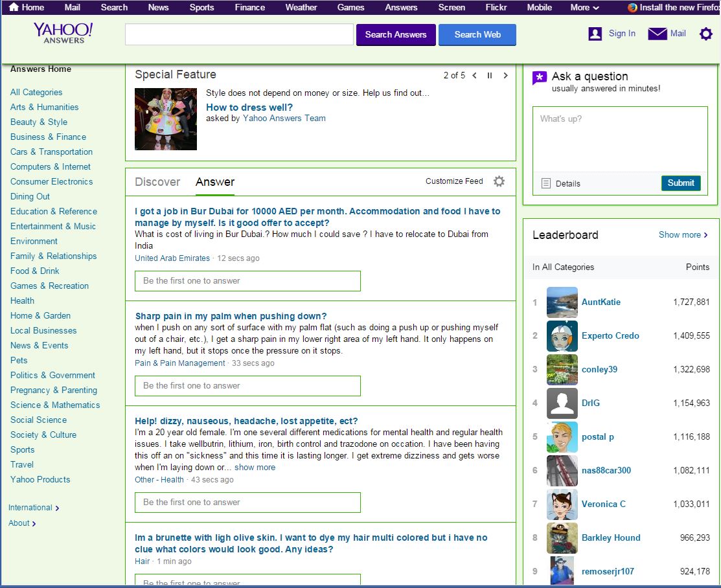Open Mail using the envelope icon
This screenshot has height=588, width=721.
[657, 33]
